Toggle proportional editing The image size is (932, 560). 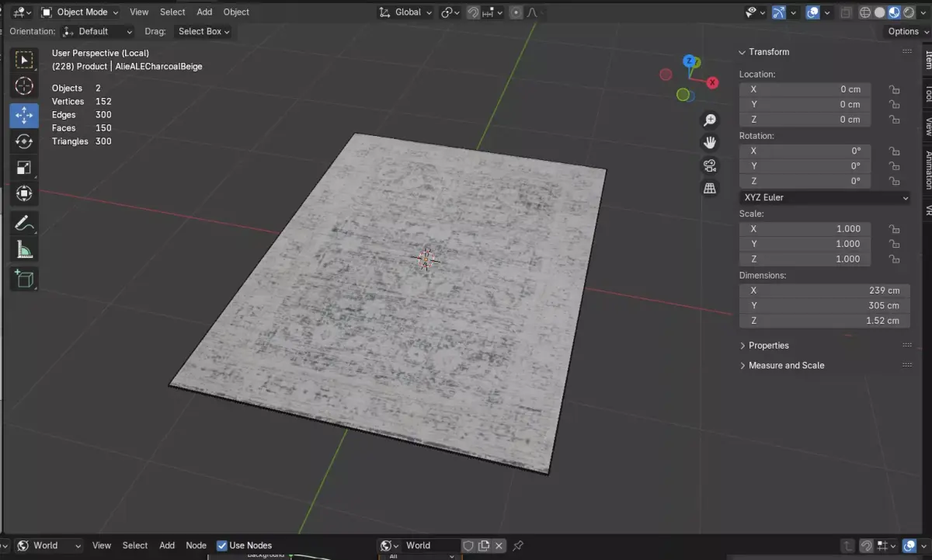(516, 12)
